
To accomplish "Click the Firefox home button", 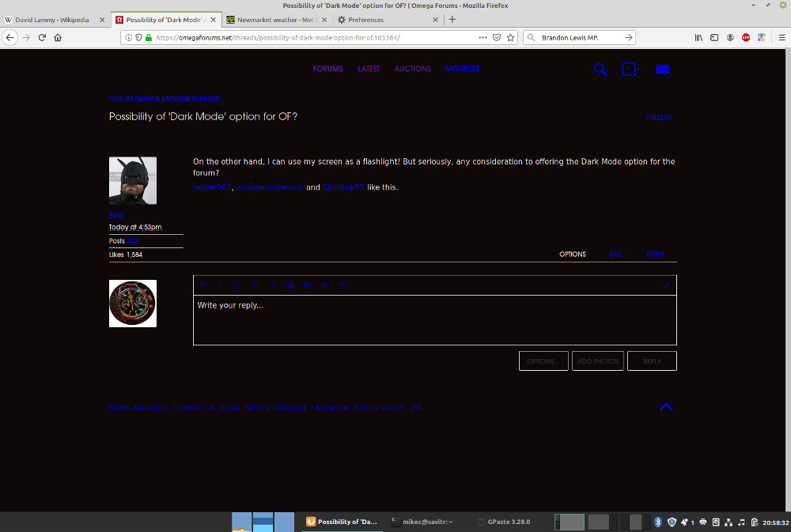I will click(x=58, y=37).
